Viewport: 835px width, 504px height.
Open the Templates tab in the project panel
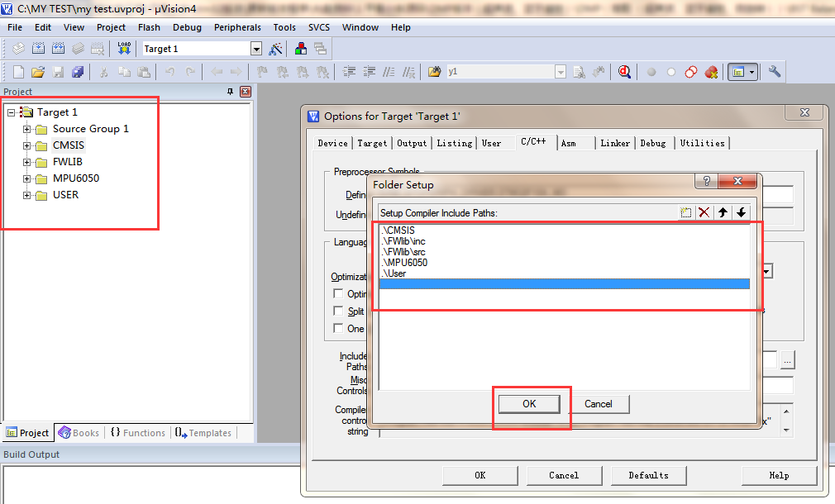[x=203, y=433]
